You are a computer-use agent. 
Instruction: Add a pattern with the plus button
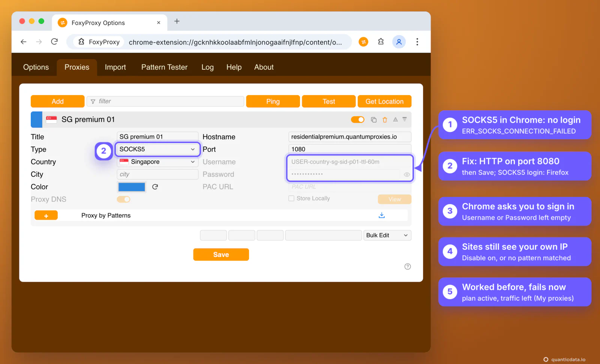[x=46, y=215]
